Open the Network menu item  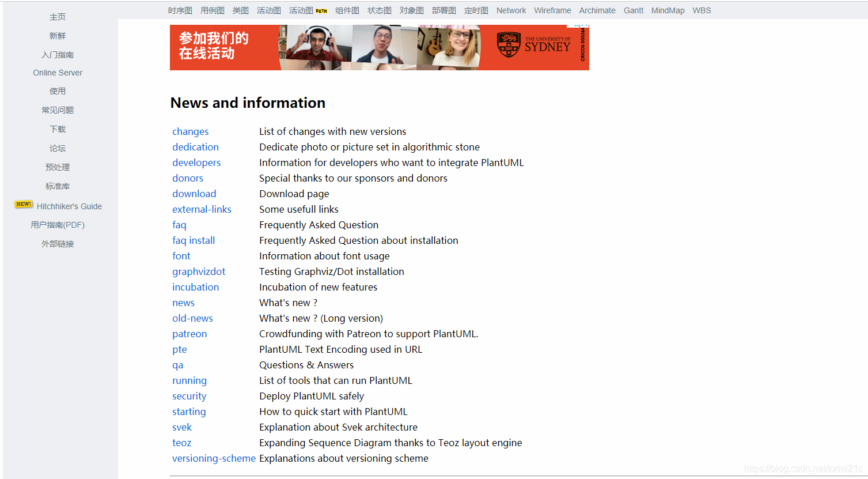click(x=511, y=10)
